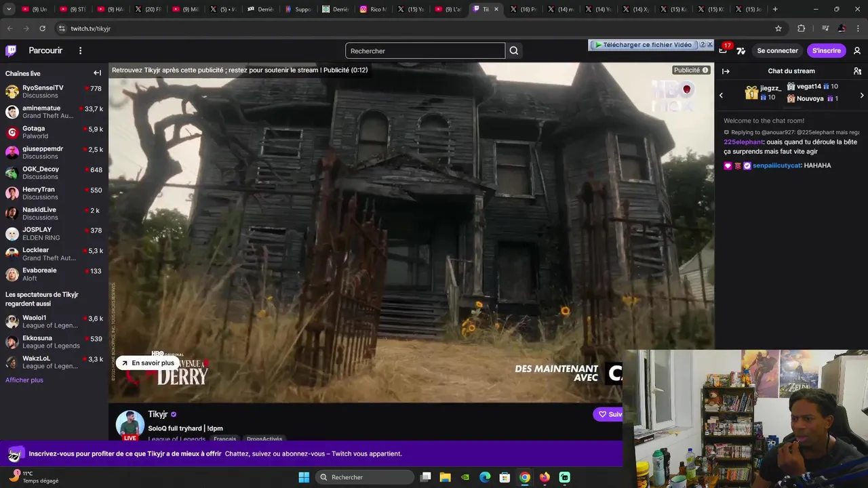Click the Tikyjr channel name

point(157,414)
